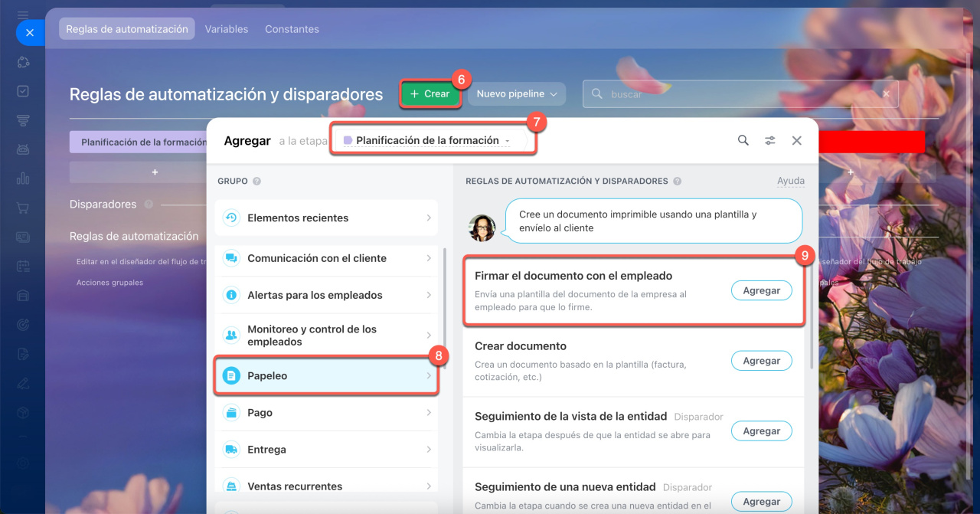Viewport: 980px width, 514px height.
Task: Open the target icon in the sidebar
Action: coord(23,324)
